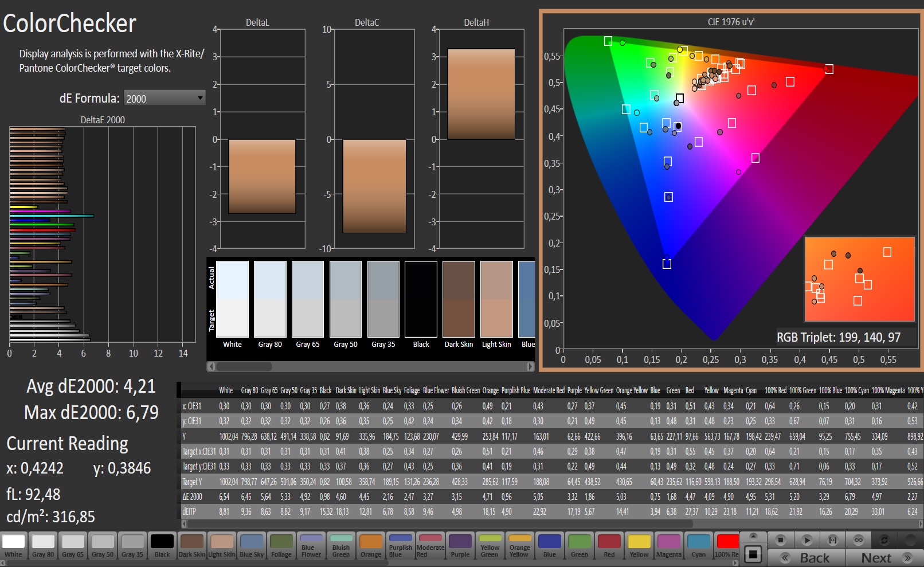
Task: Click the small up arrow above the black square
Action: point(753,536)
